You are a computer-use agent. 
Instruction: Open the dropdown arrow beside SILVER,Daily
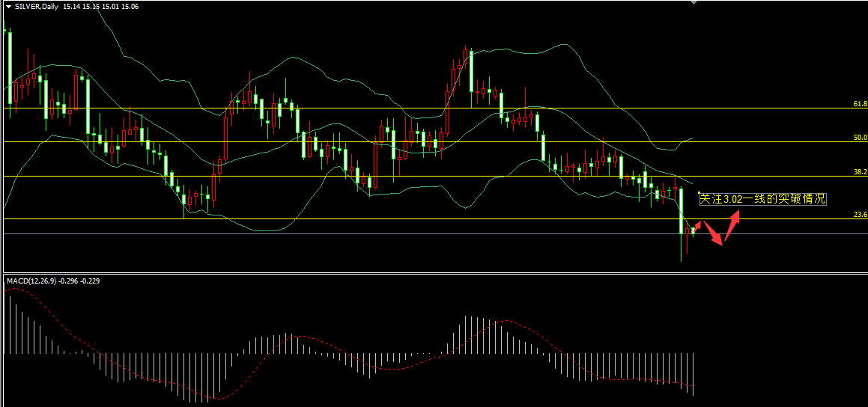coord(8,6)
